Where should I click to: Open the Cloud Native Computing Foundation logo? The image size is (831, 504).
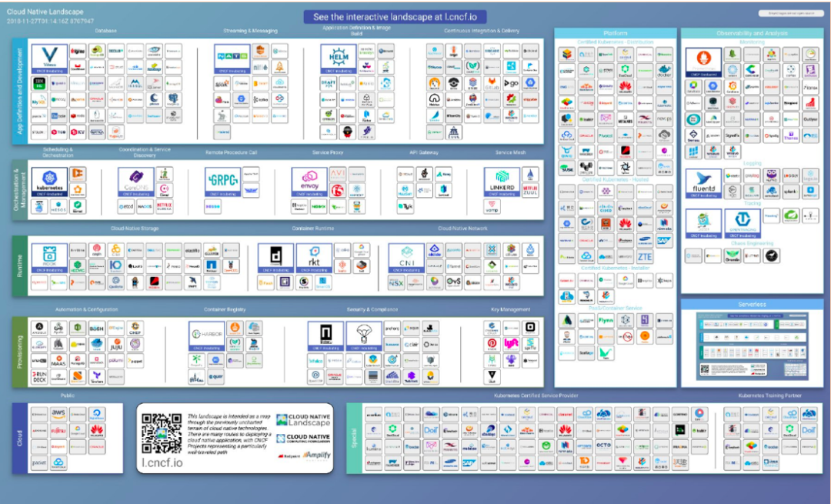tap(304, 439)
